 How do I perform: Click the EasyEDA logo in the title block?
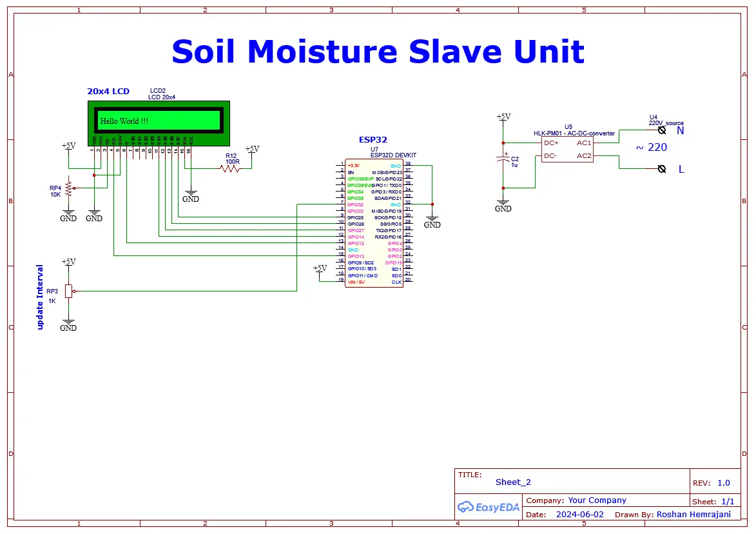489,507
